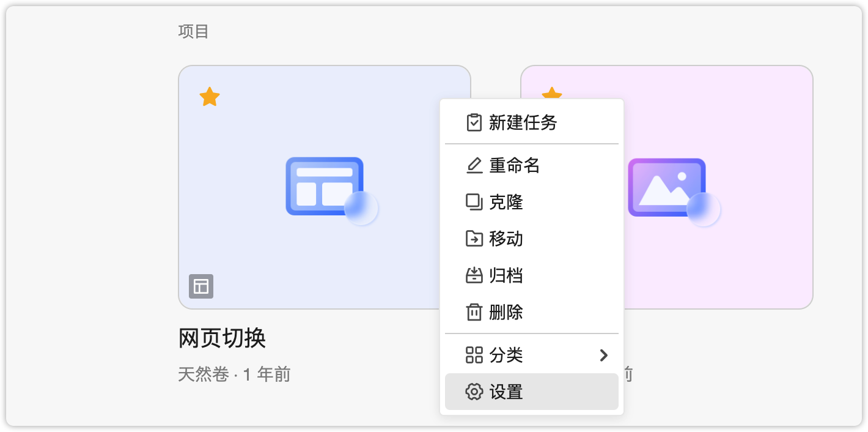
Task: Click the clone icon beside 克隆
Action: [474, 202]
